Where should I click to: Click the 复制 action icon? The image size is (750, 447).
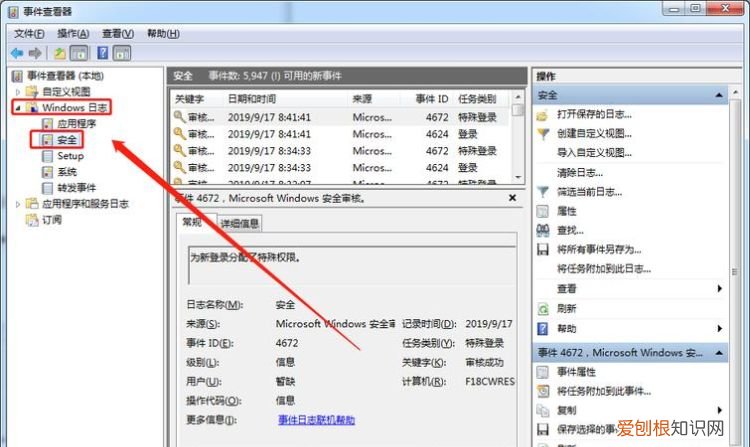coord(543,410)
